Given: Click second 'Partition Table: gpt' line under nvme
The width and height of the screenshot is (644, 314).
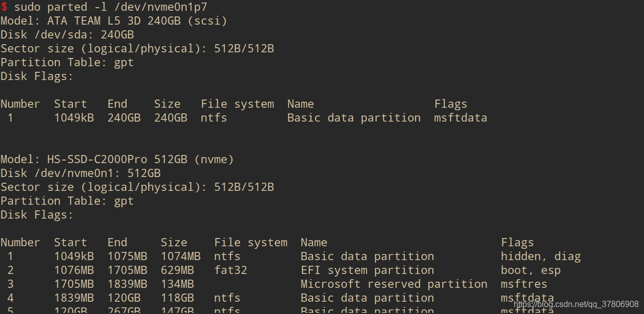Looking at the screenshot, I should [x=67, y=201].
